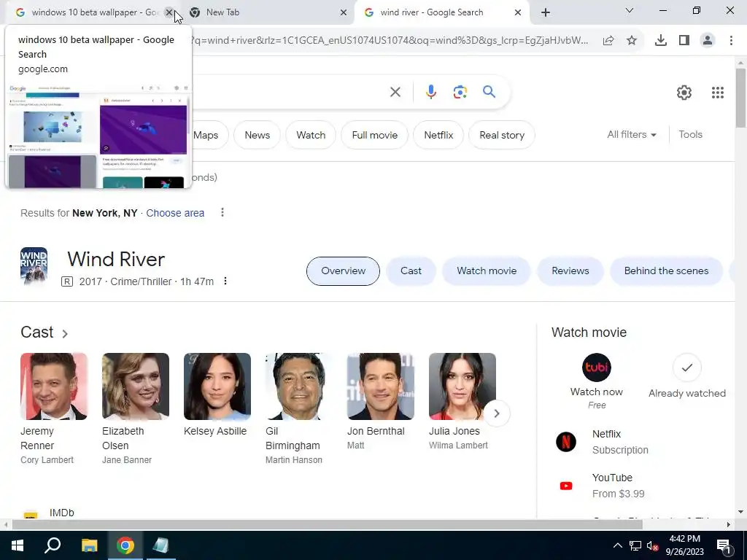Open the Google apps grid

pyautogui.click(x=718, y=93)
